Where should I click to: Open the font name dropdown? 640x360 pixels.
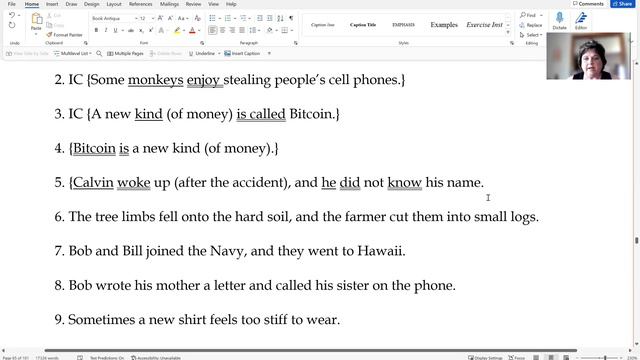tap(136, 18)
